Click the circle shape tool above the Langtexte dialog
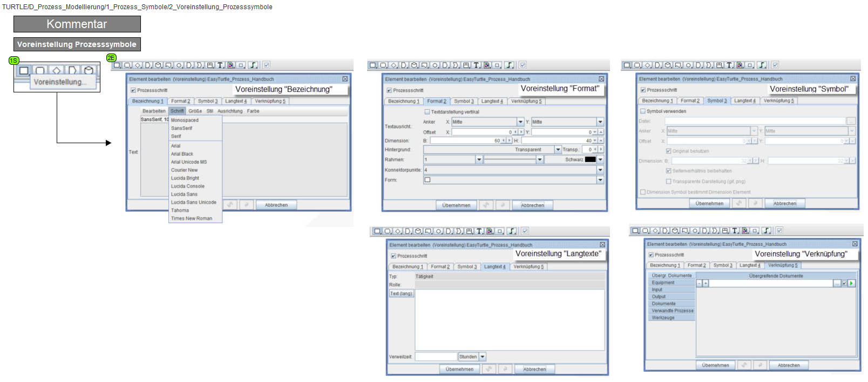Viewport: 868px width, 382px height. 439,231
